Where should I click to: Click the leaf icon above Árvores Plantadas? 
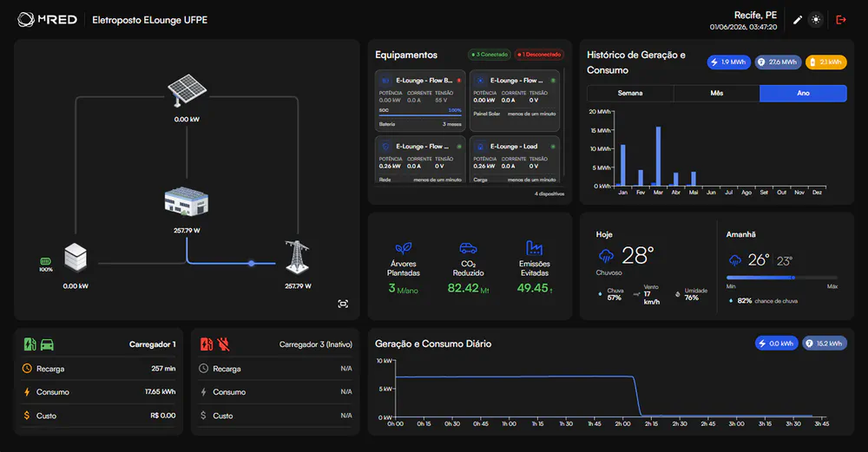click(x=404, y=248)
